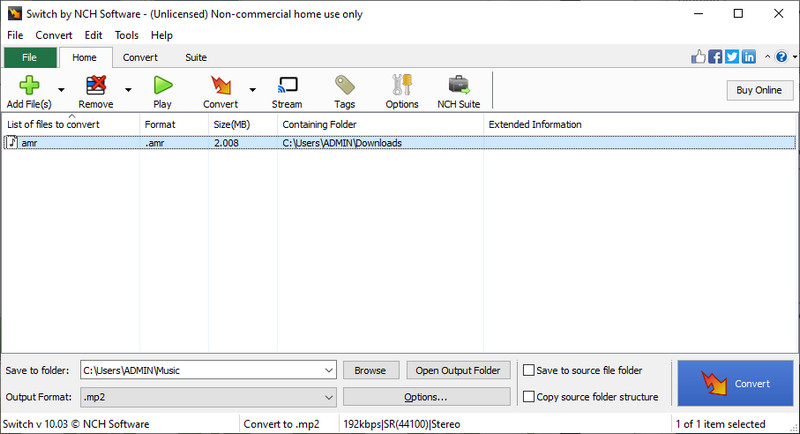Image resolution: width=800 pixels, height=434 pixels.
Task: Sort by List of files to convert column
Action: (x=70, y=124)
